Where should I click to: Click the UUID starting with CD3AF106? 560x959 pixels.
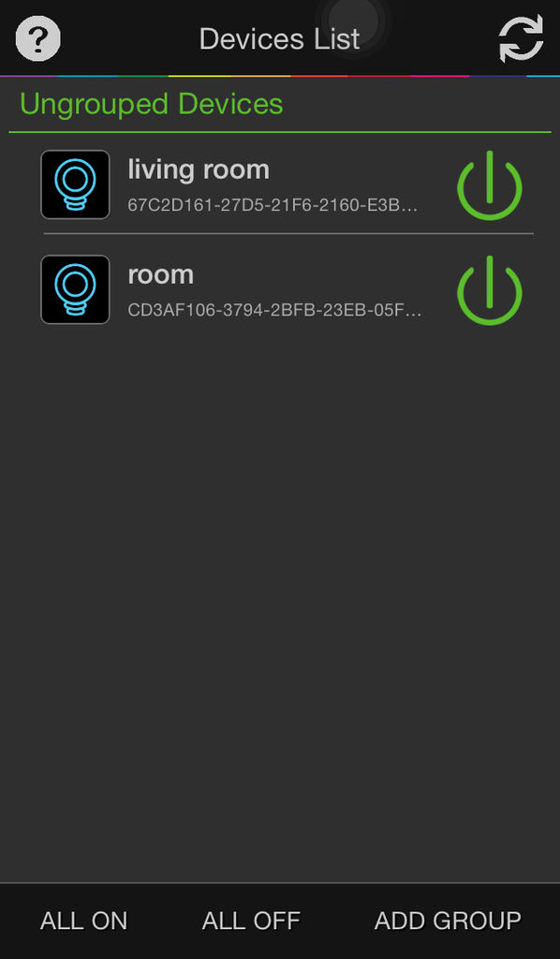[274, 310]
